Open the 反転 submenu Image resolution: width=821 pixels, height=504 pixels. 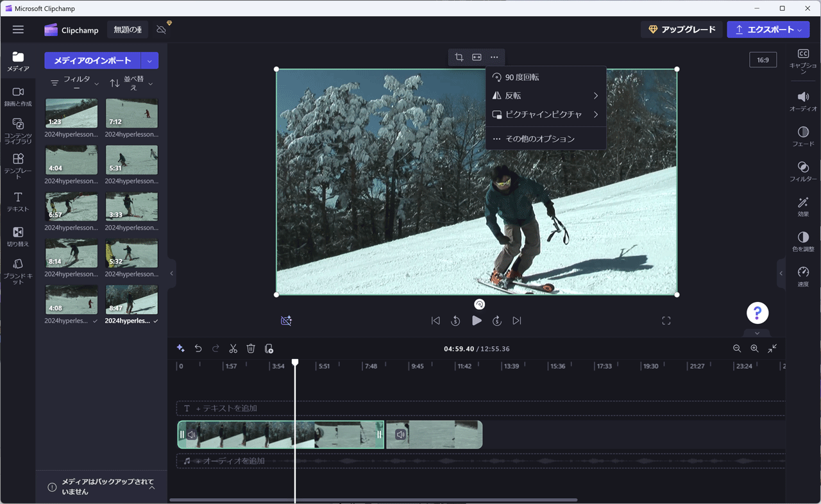tap(546, 96)
